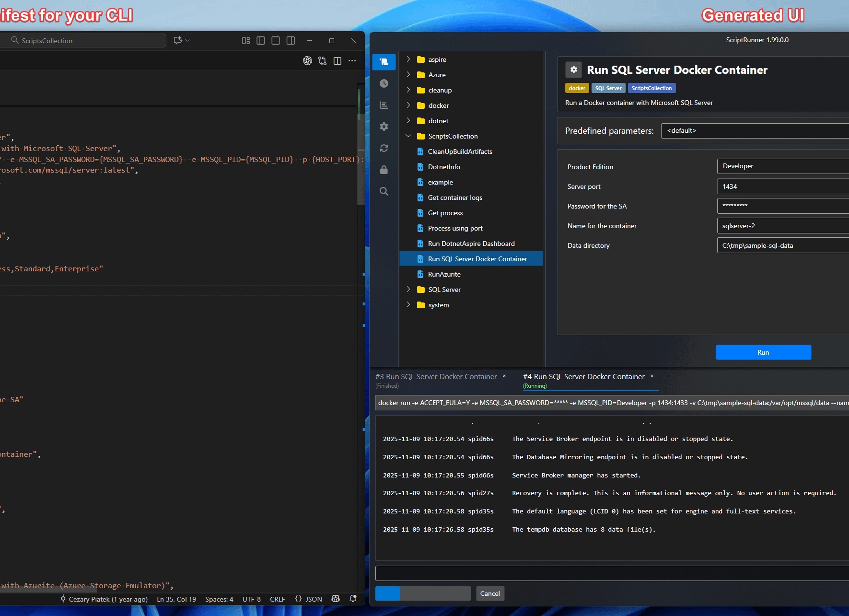Expand the aspire folder

click(408, 59)
